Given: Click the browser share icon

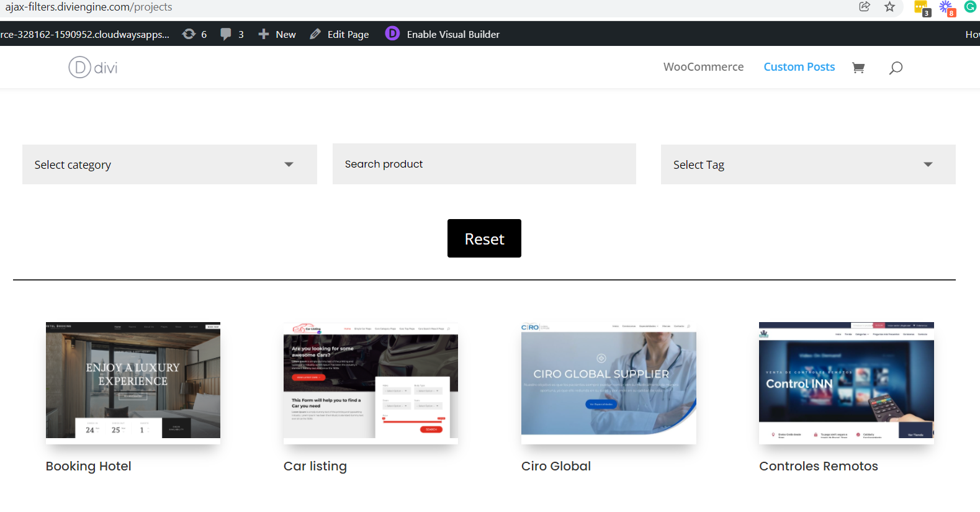Looking at the screenshot, I should (865, 7).
